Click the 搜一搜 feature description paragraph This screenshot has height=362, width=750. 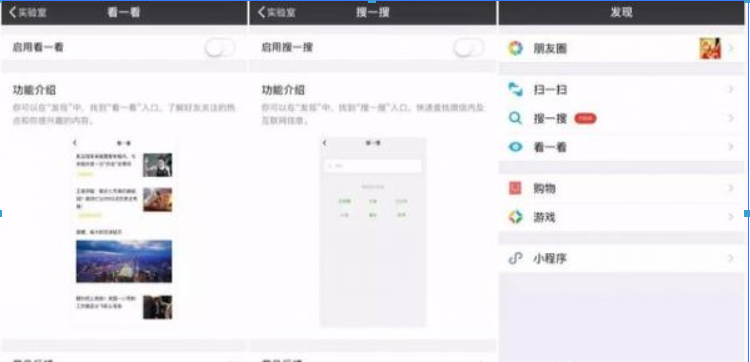373,114
